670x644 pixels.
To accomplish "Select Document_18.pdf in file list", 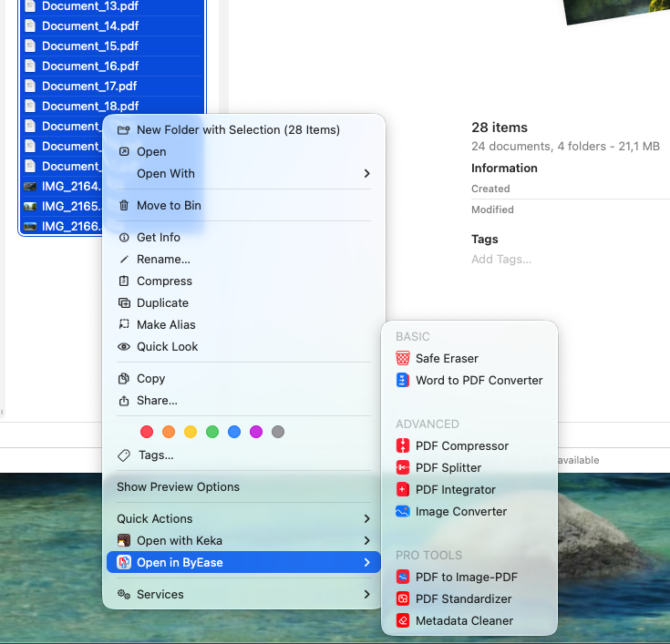I will [112, 107].
